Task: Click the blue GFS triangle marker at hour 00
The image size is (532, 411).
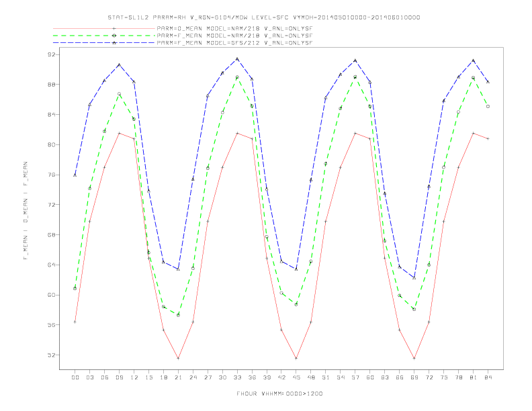Action: pyautogui.click(x=75, y=175)
